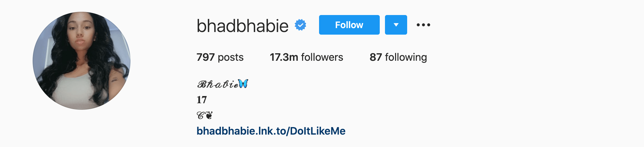The width and height of the screenshot is (644, 147).
Task: Expand suggested accounts dropdown beside Follow
Action: click(396, 25)
